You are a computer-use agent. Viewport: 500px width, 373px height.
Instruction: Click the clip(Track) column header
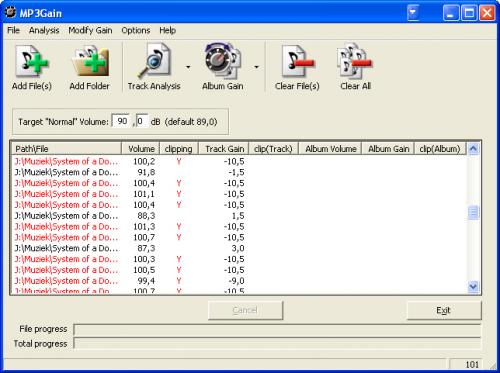coord(273,149)
